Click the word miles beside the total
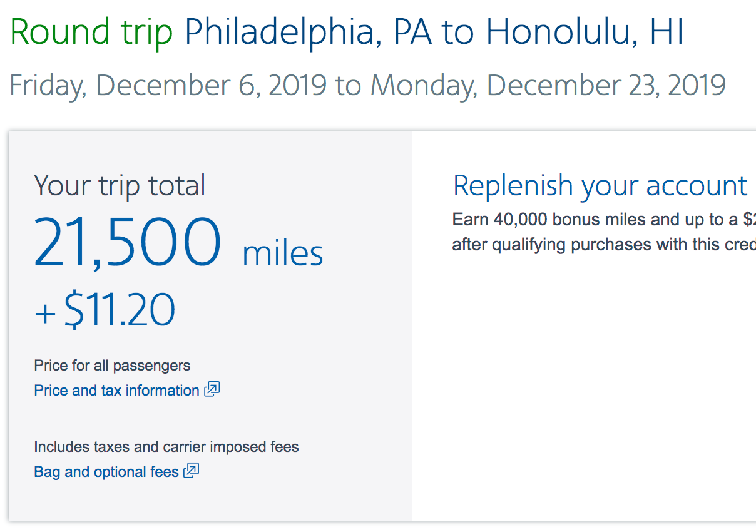Image resolution: width=756 pixels, height=532 pixels. 283,253
